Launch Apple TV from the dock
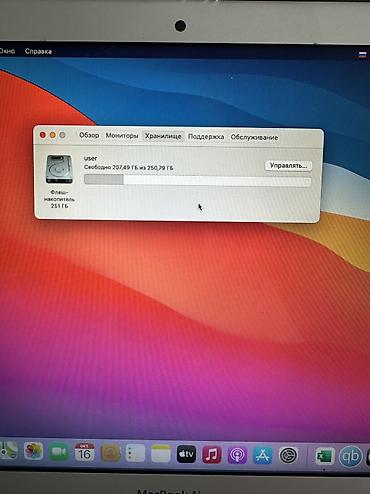Screen dimensions: 370x494 coord(186,454)
